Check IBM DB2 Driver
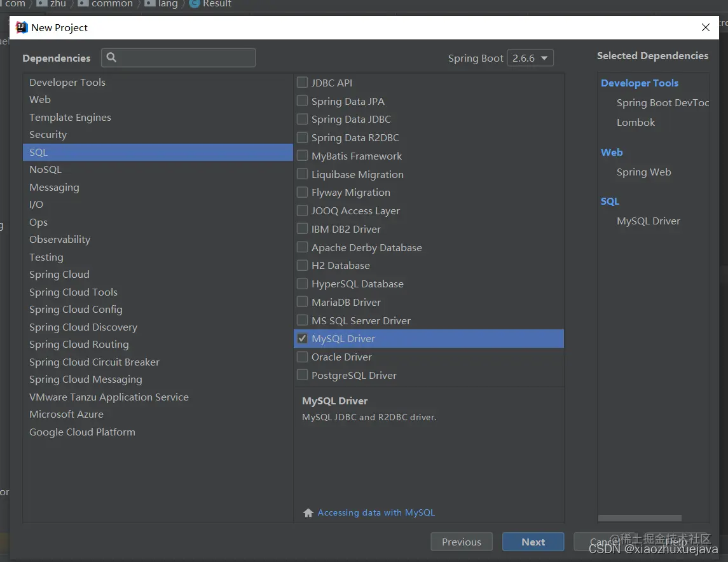This screenshot has height=562, width=728. click(302, 229)
